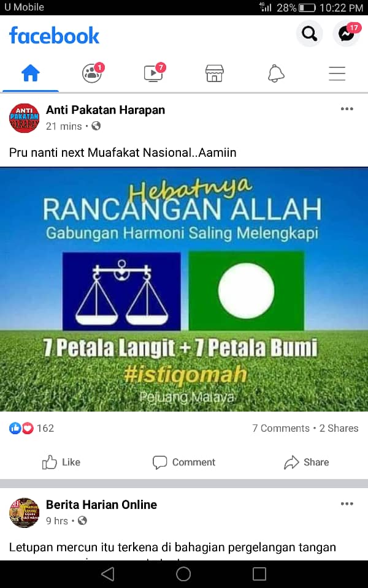This screenshot has width=368, height=588.
Task: Open options for Anti Pakatan Harapan post
Action: tap(347, 109)
